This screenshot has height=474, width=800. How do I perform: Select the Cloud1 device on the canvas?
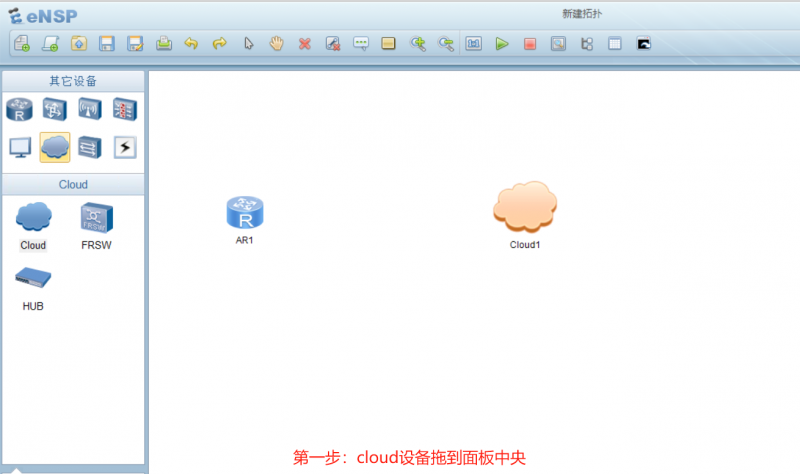[525, 207]
